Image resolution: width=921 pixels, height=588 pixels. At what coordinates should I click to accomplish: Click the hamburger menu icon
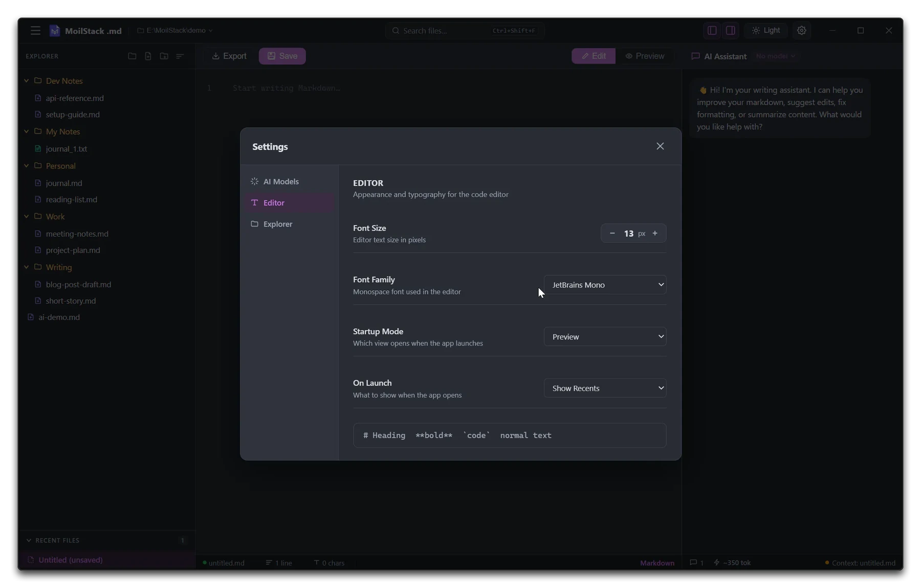(x=35, y=31)
